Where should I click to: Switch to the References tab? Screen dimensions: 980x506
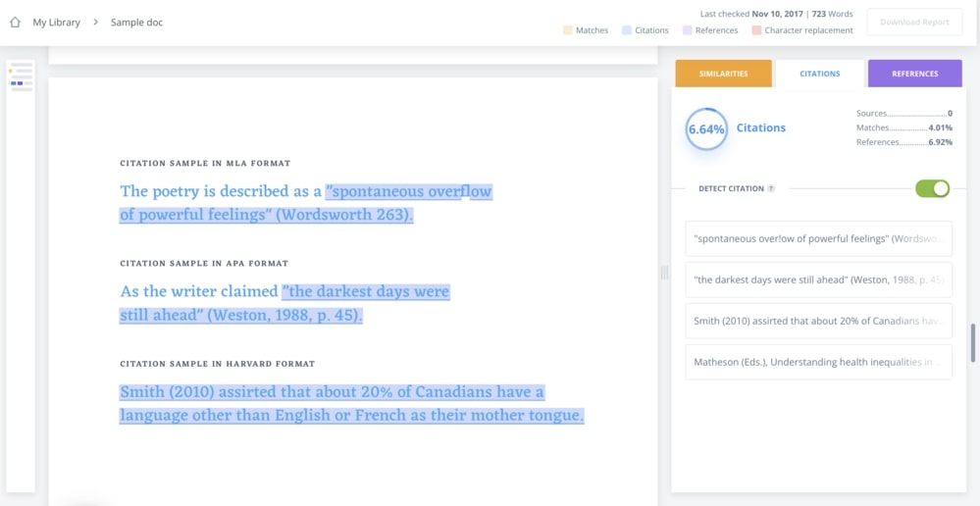tap(914, 74)
